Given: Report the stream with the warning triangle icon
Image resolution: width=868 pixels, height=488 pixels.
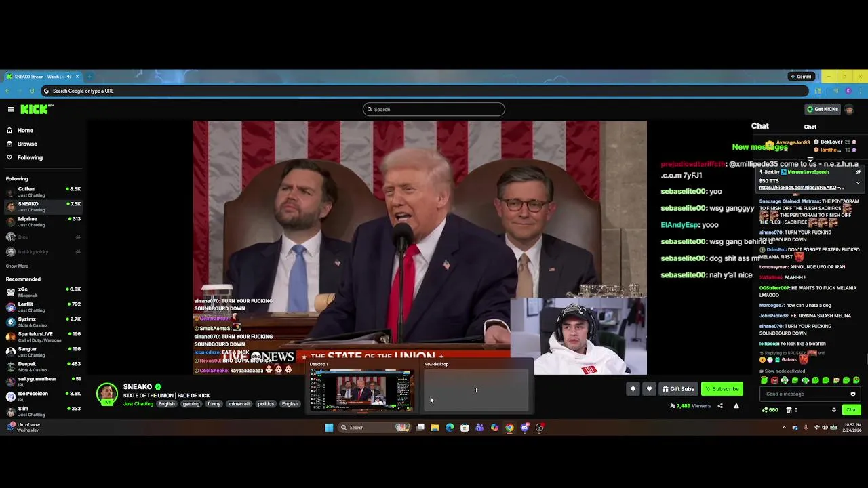Looking at the screenshot, I should click(736, 406).
